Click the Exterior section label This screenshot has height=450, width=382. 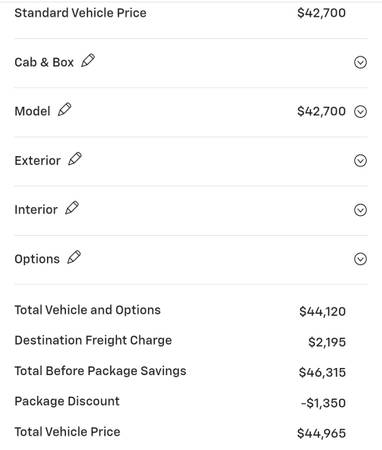pos(38,161)
